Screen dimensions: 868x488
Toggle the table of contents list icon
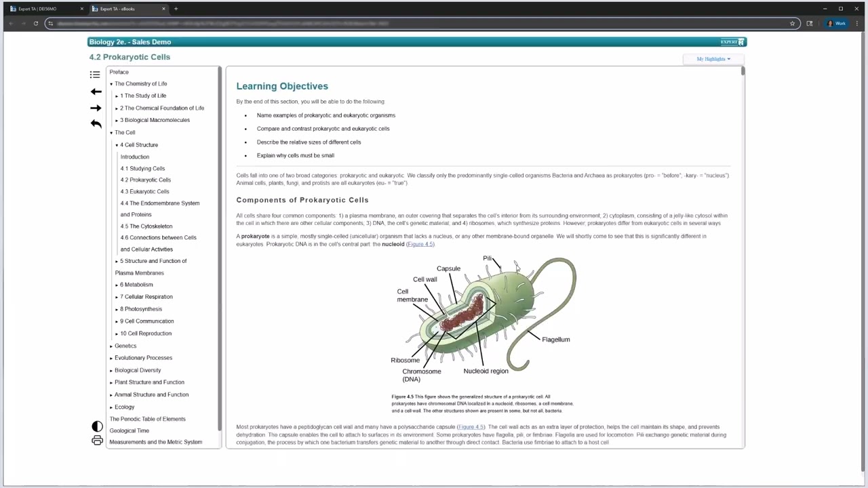[95, 75]
